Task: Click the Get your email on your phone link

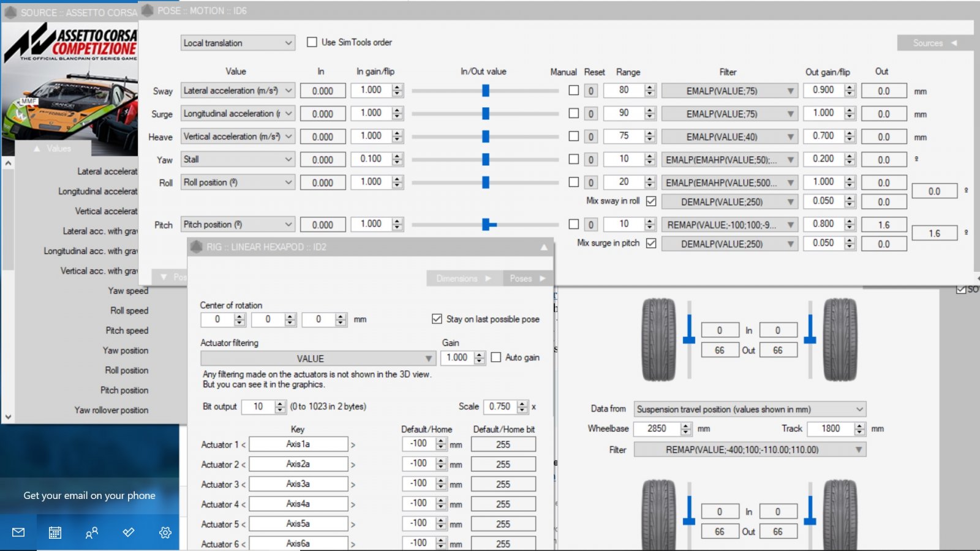Action: coord(89,495)
